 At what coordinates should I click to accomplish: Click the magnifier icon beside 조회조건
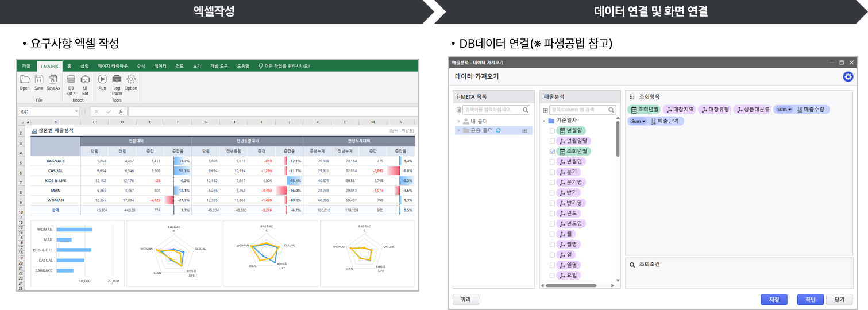click(x=632, y=265)
